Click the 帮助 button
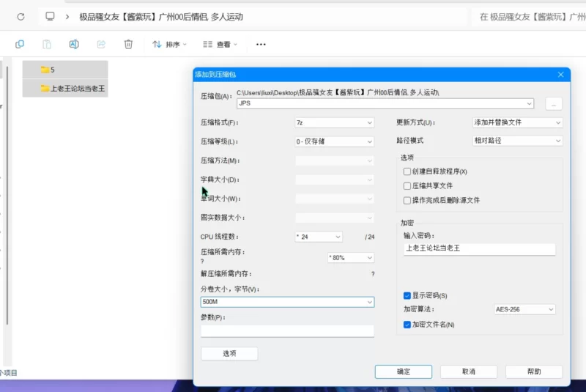 click(x=534, y=371)
